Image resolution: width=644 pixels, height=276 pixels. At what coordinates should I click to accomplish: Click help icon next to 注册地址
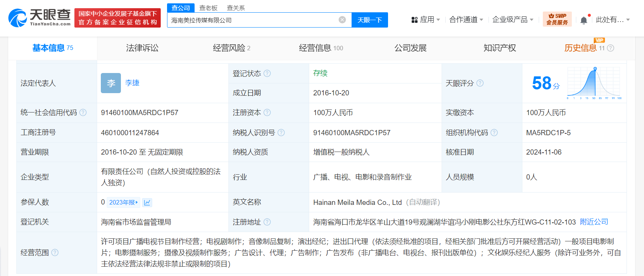point(267,222)
